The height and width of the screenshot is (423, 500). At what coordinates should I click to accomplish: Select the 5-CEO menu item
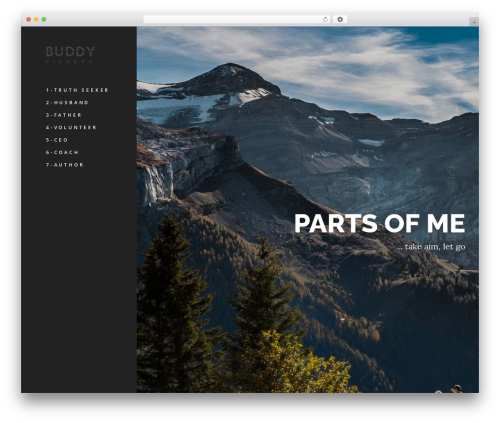pyautogui.click(x=57, y=140)
